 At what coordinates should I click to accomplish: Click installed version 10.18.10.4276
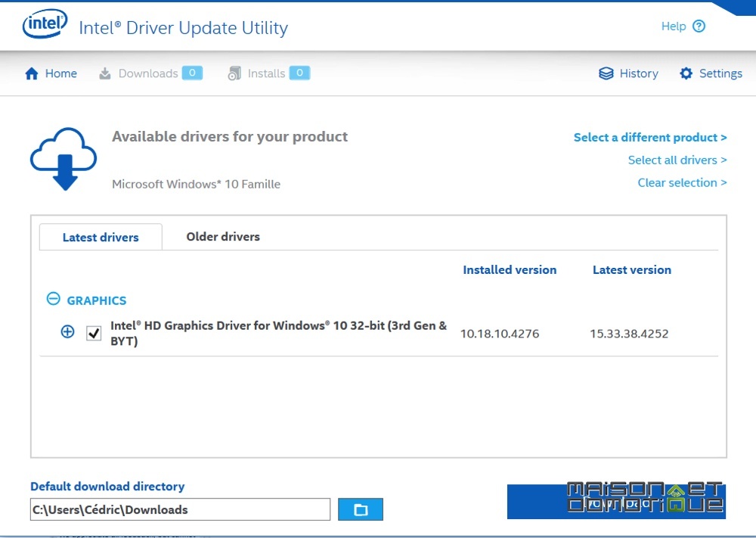click(x=500, y=334)
